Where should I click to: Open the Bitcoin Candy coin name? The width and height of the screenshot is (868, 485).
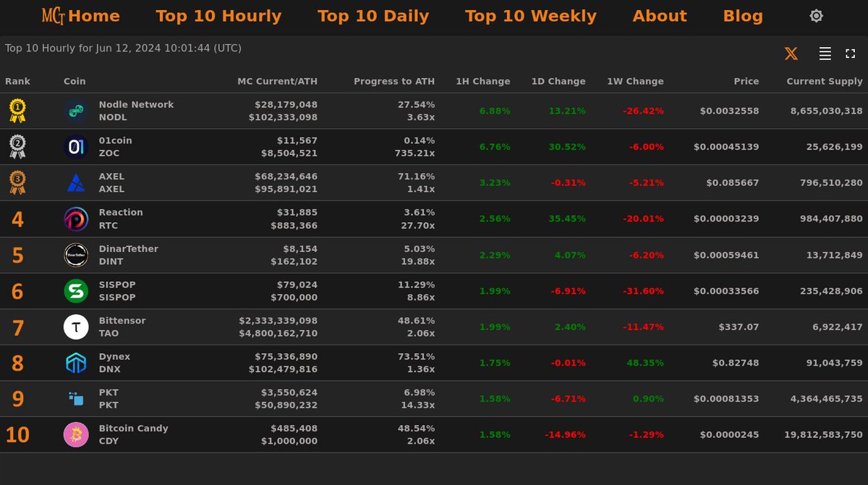pos(134,429)
